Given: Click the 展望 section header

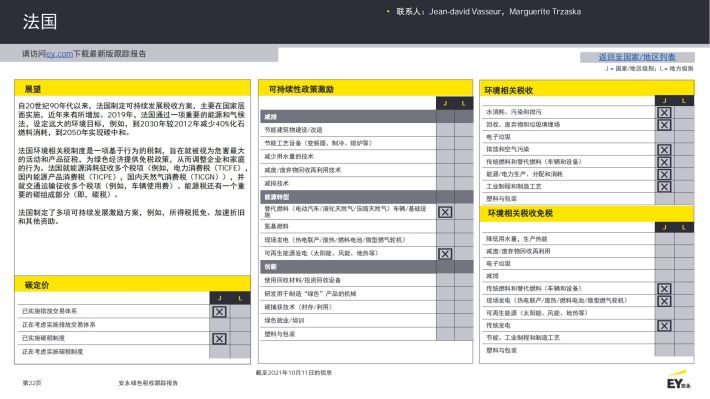Looking at the screenshot, I should pyautogui.click(x=132, y=89).
